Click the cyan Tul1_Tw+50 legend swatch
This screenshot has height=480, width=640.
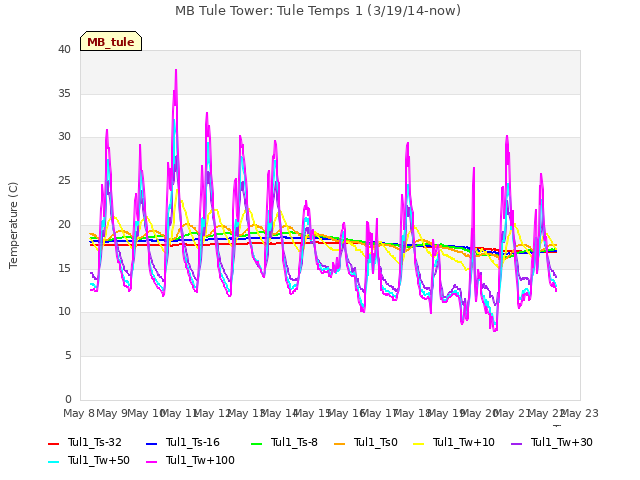click(x=53, y=462)
